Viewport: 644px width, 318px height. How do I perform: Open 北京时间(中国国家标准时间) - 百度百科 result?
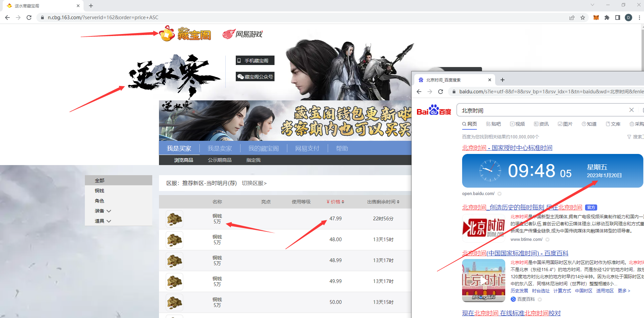(515, 253)
